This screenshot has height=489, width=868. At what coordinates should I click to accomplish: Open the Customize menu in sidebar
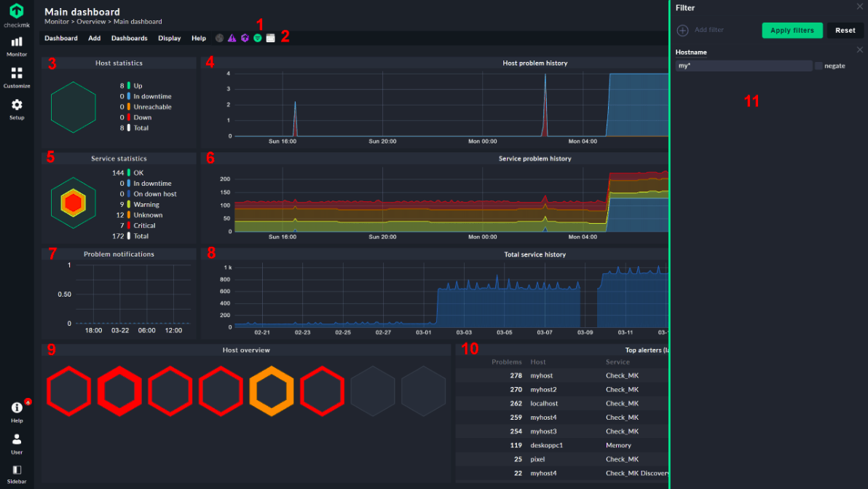pyautogui.click(x=17, y=77)
